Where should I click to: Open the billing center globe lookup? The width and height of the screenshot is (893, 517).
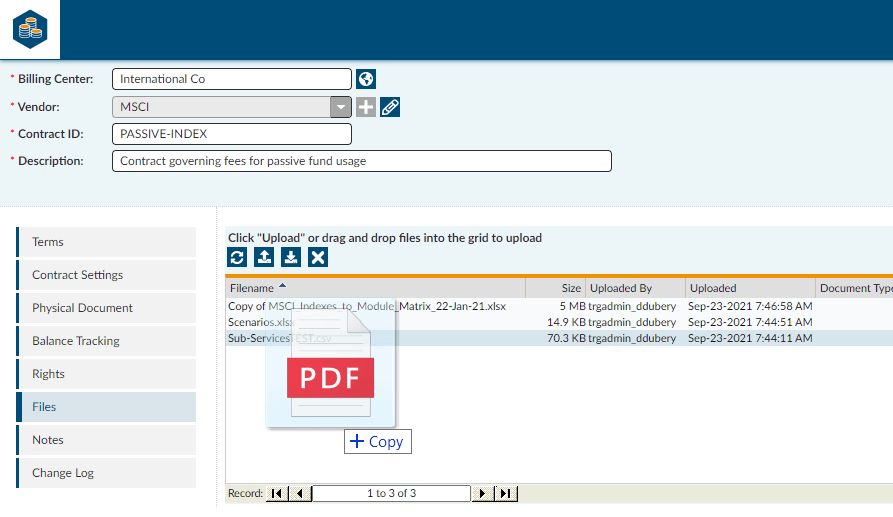tap(366, 79)
